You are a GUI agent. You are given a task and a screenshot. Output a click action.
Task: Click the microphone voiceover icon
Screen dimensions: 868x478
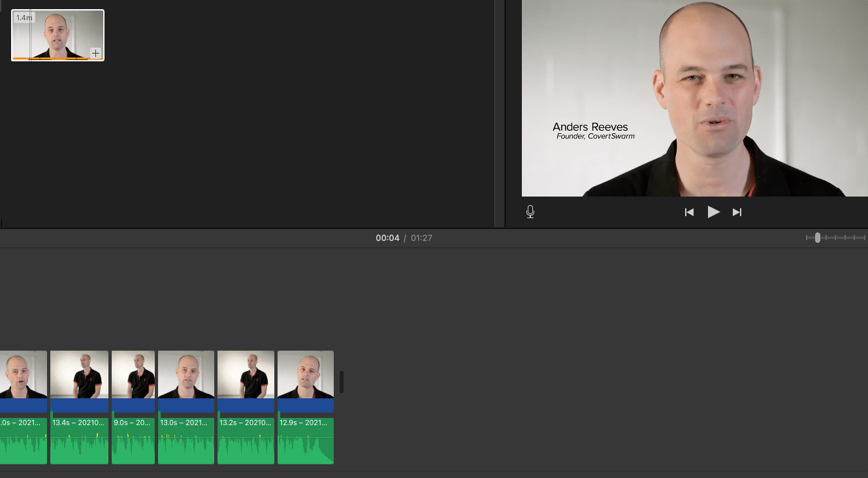click(530, 212)
